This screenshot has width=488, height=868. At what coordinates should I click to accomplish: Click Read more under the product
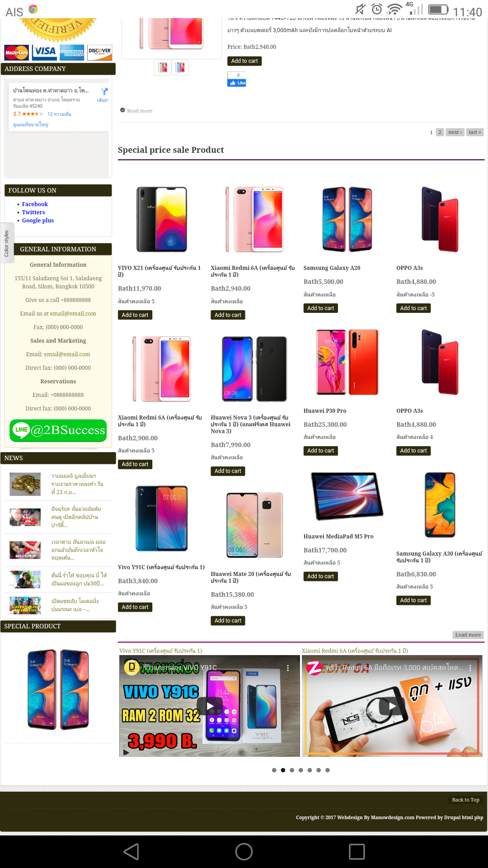pyautogui.click(x=140, y=111)
